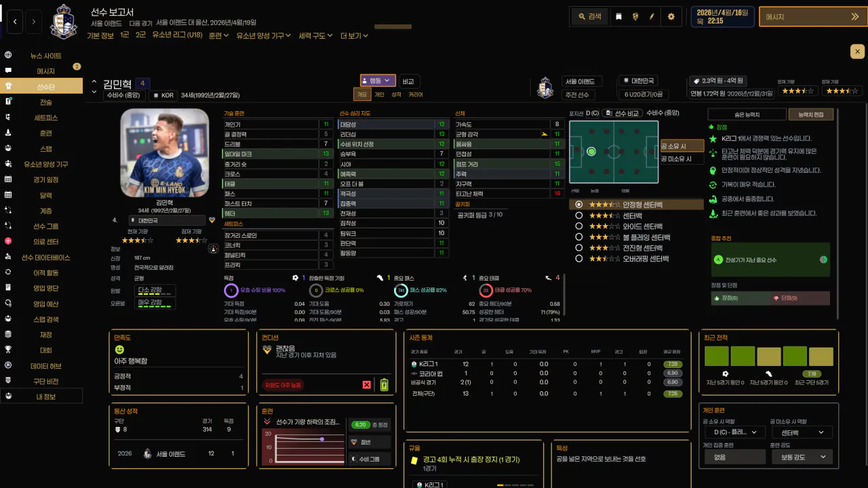Screen dimensions: 868x488
Task: Click the 선수 비교 button
Action: [x=623, y=113]
